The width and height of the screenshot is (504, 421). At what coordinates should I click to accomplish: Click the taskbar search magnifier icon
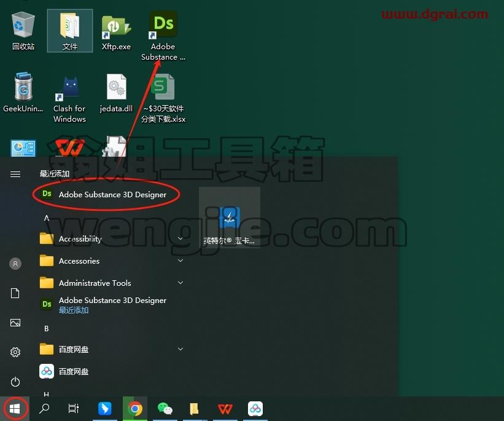pyautogui.click(x=44, y=409)
